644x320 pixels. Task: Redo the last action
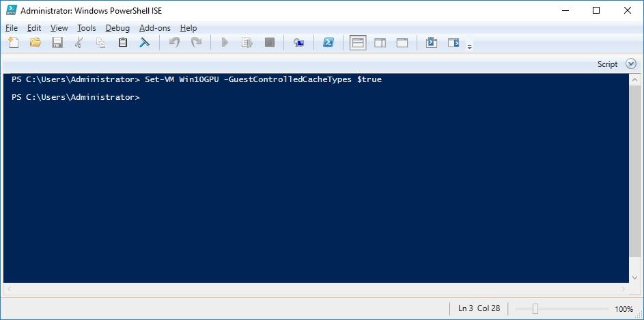click(196, 42)
